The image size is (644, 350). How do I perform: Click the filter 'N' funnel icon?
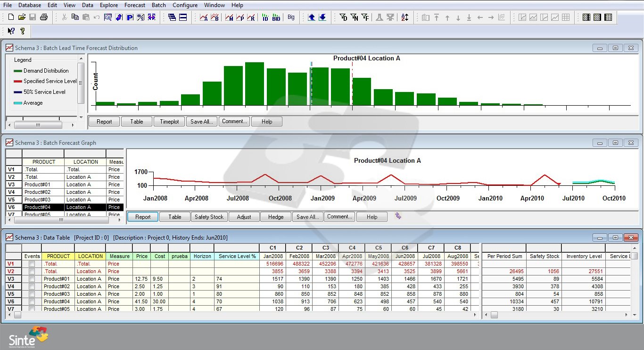click(354, 17)
